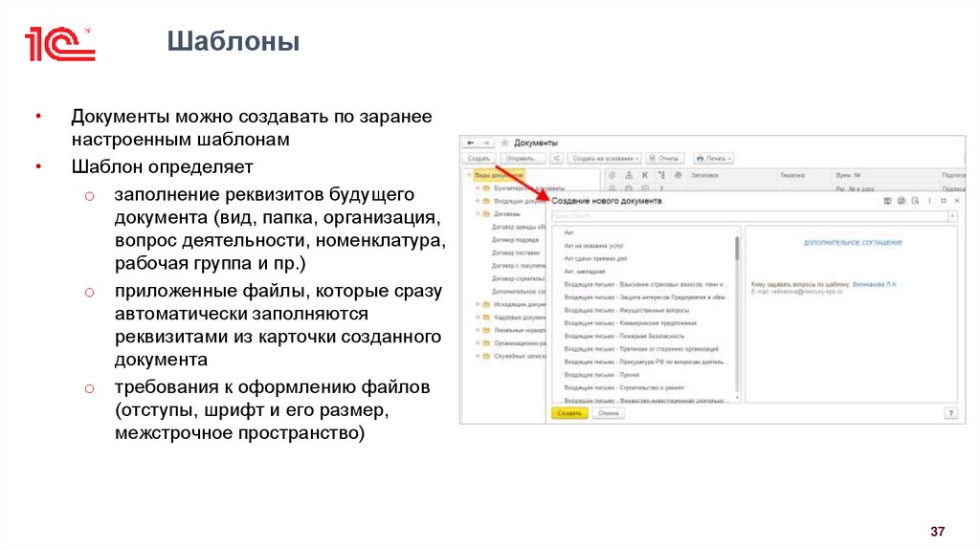
Task: Click the K column header icon
Action: coord(645,175)
